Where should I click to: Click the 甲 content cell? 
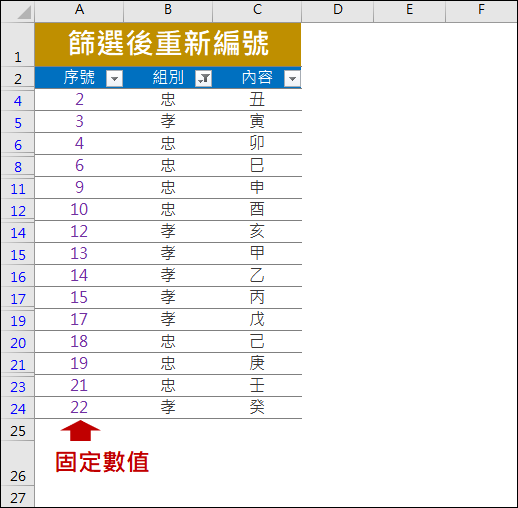click(x=257, y=254)
